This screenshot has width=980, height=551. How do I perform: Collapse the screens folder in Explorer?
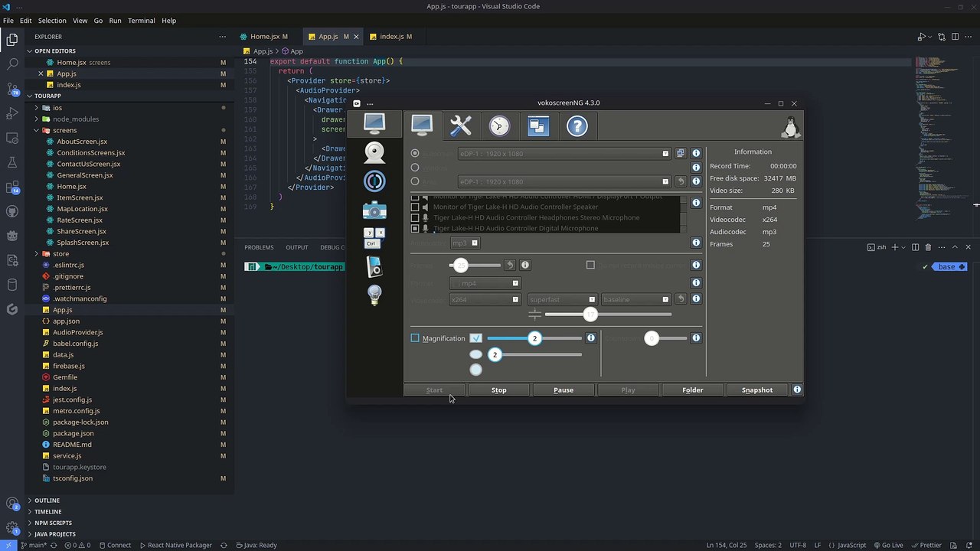pyautogui.click(x=36, y=130)
